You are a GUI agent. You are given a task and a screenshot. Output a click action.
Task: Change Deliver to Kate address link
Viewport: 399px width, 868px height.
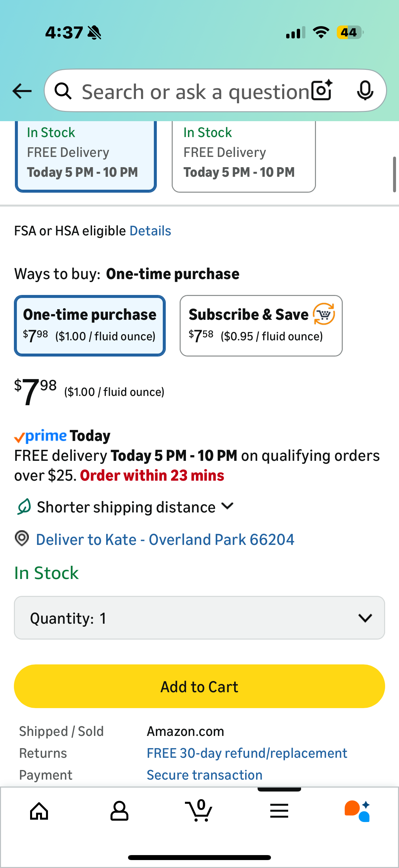coord(165,540)
